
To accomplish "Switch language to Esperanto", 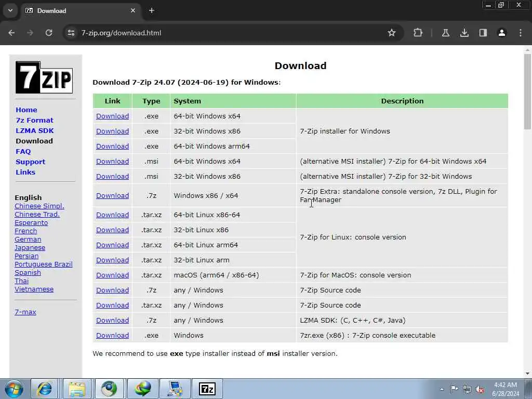I will (31, 222).
